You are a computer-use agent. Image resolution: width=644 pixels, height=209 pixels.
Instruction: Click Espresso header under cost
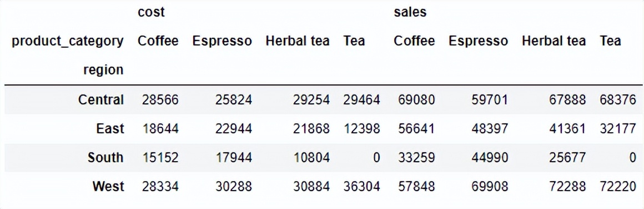click(222, 41)
